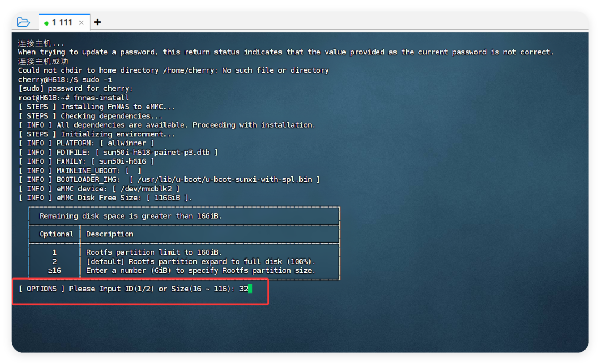The image size is (600, 364).
Task: Click the "All dependencies are available" info line
Action: pyautogui.click(x=167, y=125)
